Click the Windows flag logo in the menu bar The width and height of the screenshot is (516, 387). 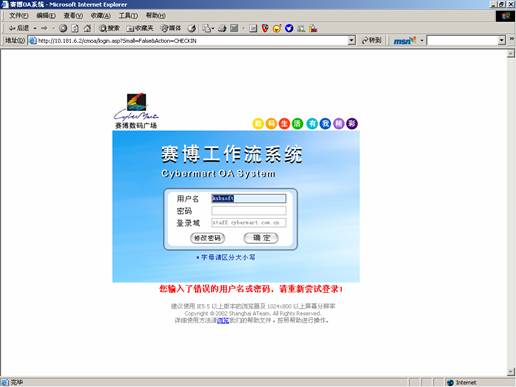coord(505,16)
